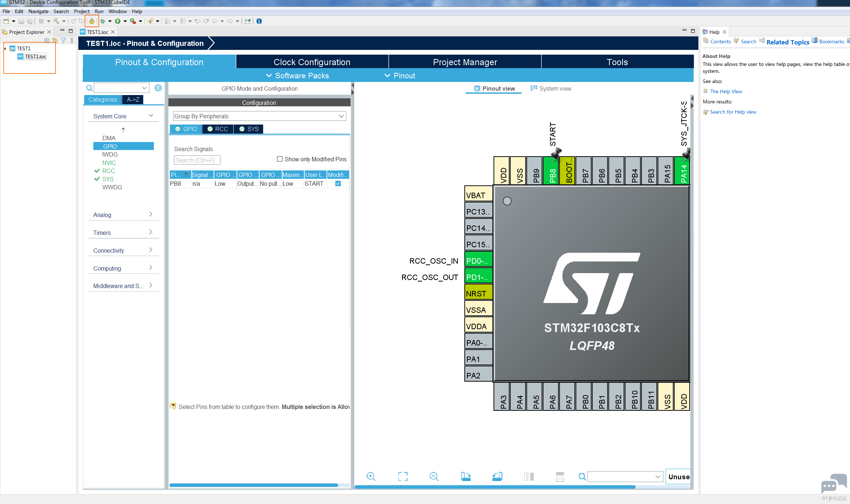
Task: Click the green Run button in toolbar
Action: (118, 21)
